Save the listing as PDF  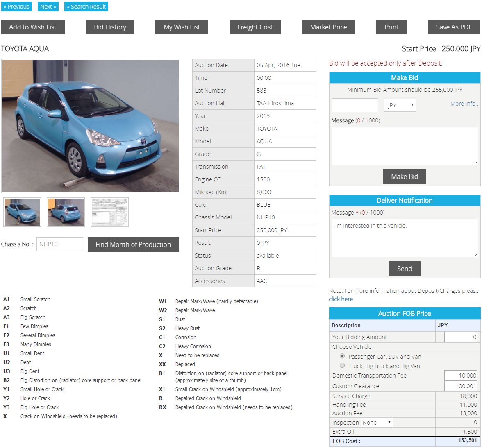pyautogui.click(x=454, y=27)
